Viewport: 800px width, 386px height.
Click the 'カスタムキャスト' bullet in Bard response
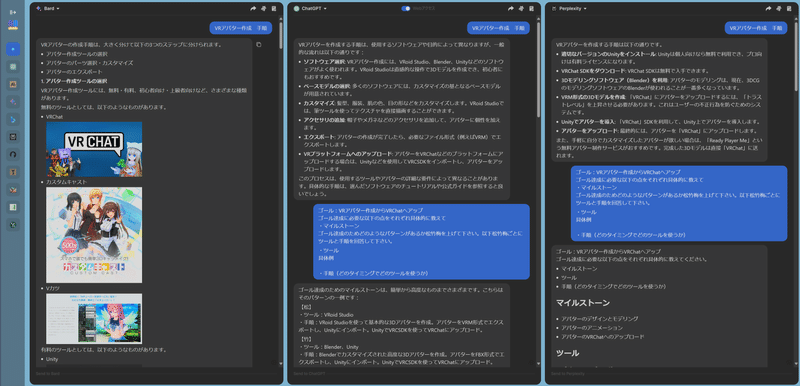click(66, 182)
